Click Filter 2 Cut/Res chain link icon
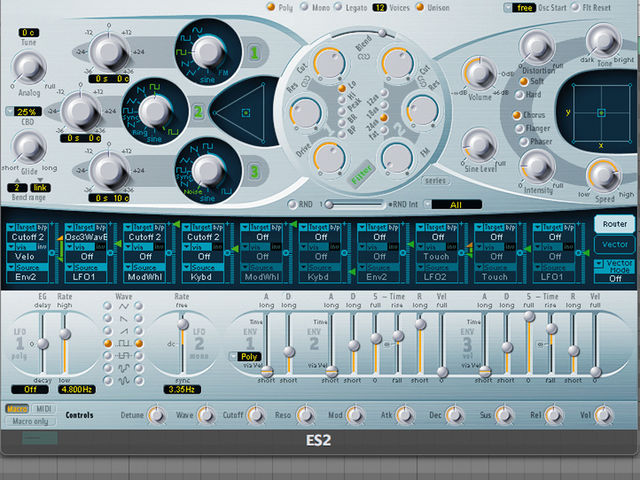Screen dimensions: 640x480 [x=421, y=81]
